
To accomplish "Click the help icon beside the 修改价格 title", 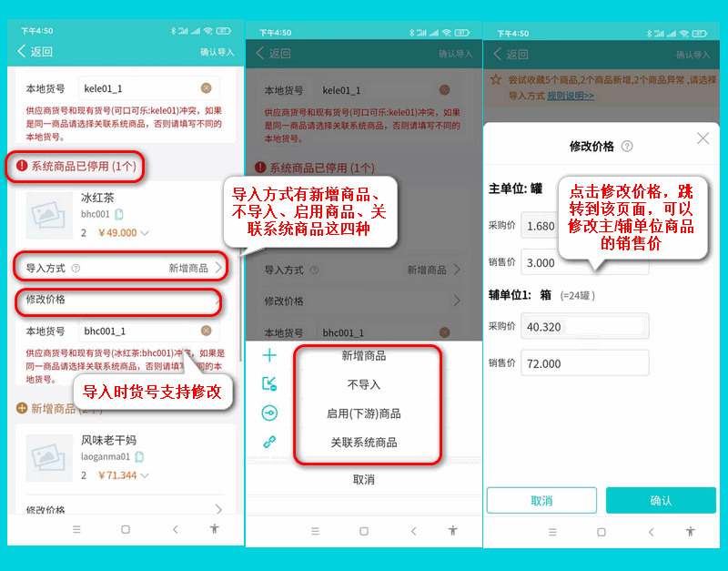I will 627,147.
